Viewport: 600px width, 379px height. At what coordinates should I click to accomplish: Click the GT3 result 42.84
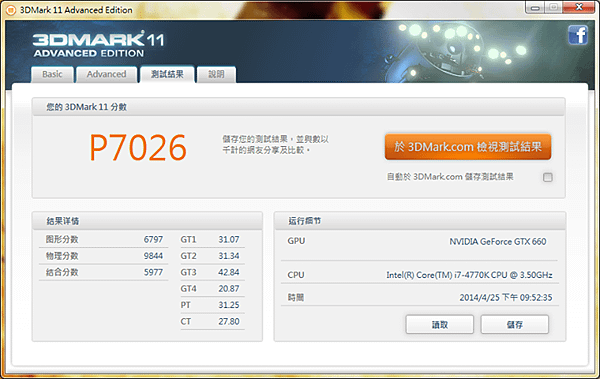click(229, 273)
